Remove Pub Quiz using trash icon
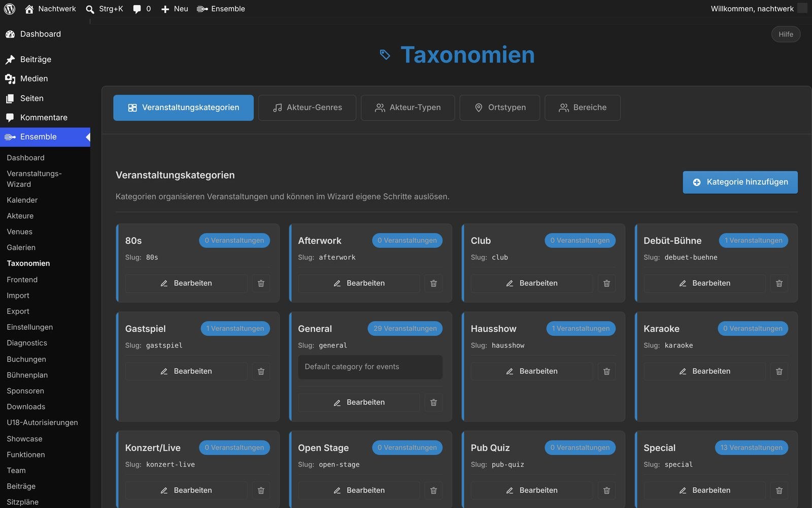 (x=606, y=490)
